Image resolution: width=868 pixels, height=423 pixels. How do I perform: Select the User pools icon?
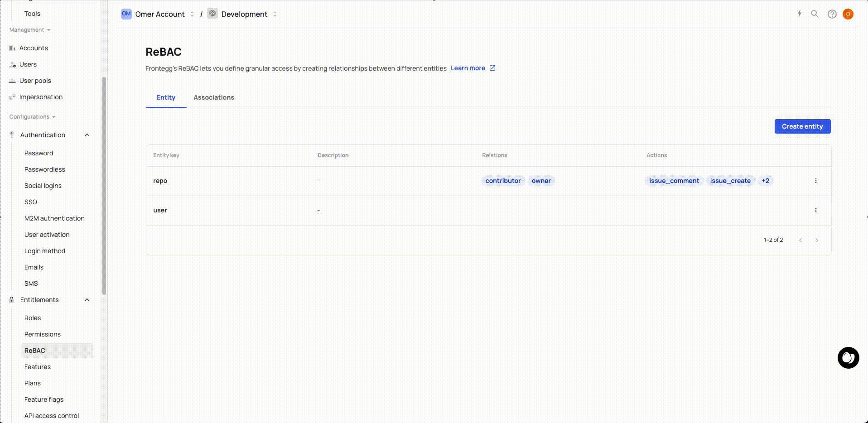point(12,81)
